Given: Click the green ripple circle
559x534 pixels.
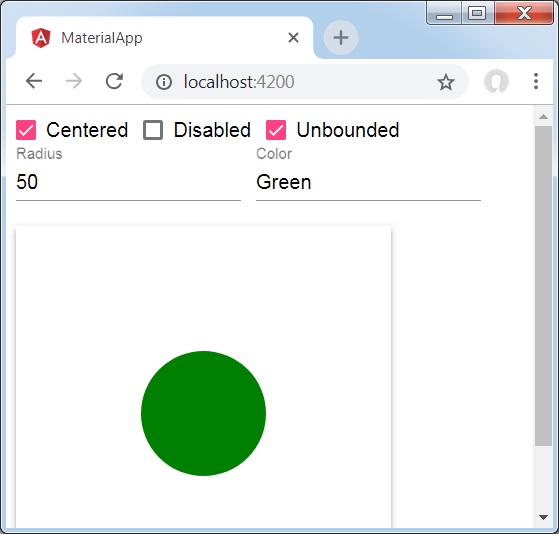Looking at the screenshot, I should (x=203, y=413).
